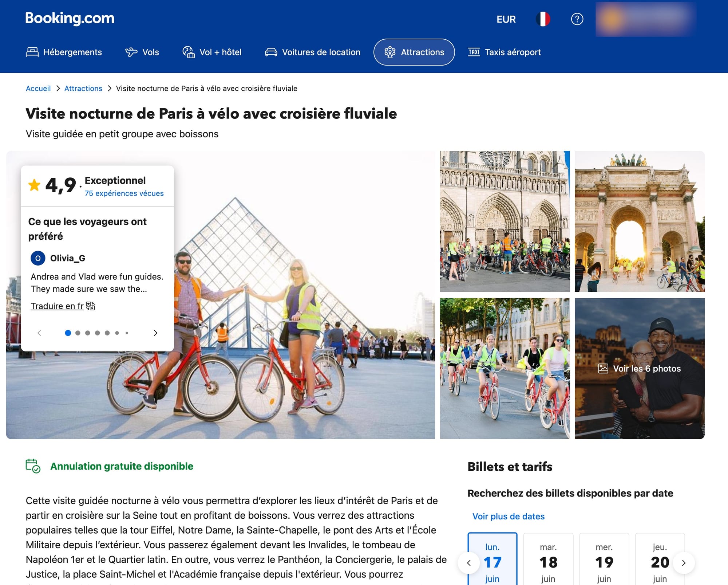Open the Notre-Dame cathedral photo thumbnail
Viewport: 728px width, 585px height.
[505, 221]
